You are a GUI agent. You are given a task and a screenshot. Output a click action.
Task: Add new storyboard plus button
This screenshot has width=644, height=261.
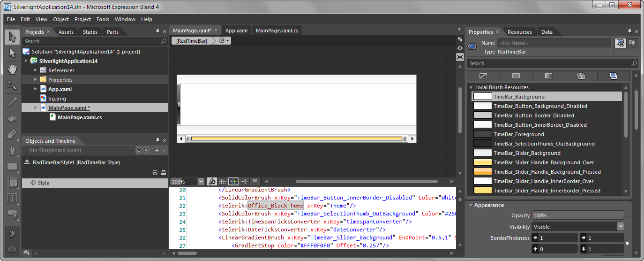157,150
